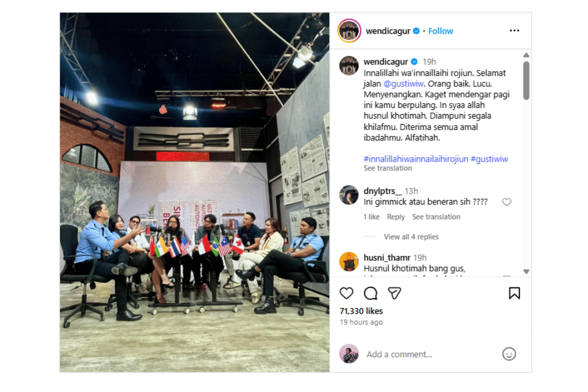
Task: Open @gustiwiw mention link
Action: point(403,83)
